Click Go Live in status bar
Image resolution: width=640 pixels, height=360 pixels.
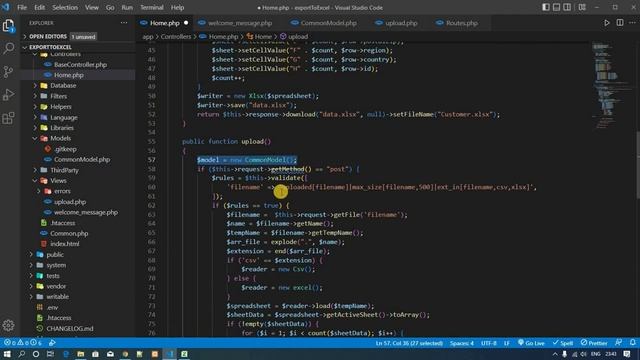tap(531, 343)
